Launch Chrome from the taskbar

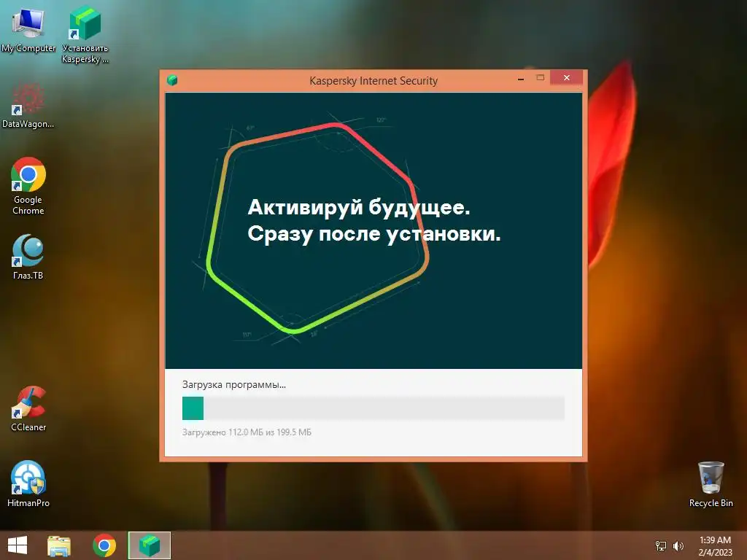tap(104, 545)
